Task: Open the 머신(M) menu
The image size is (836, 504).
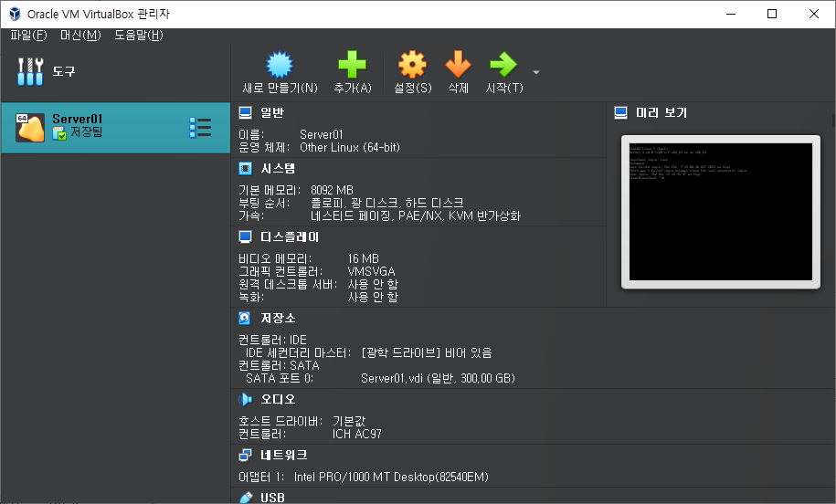Action: 80,36
